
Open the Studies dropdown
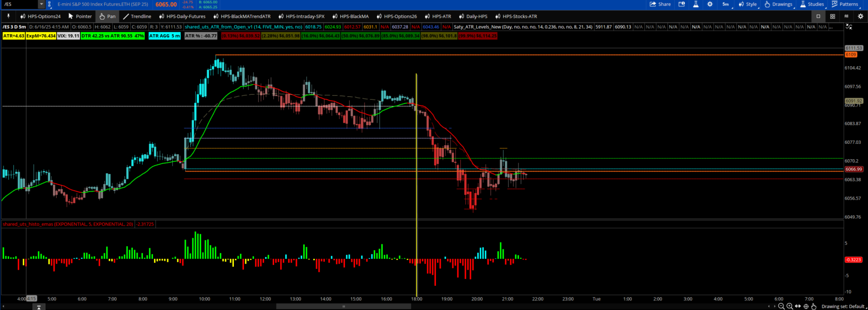(813, 4)
